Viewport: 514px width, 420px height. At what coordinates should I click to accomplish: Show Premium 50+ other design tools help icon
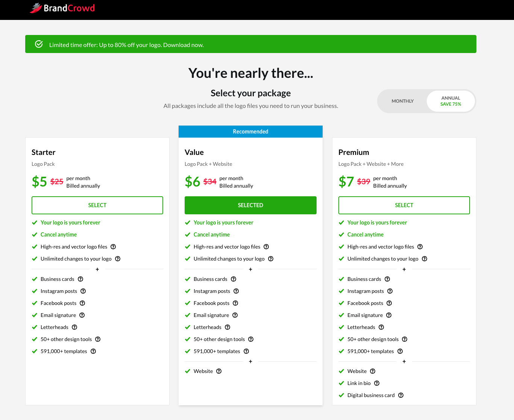click(x=405, y=339)
